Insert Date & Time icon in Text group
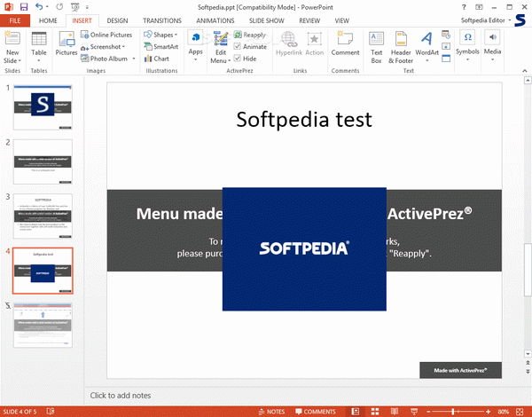Viewport: 532px width, 417px height. click(x=446, y=35)
